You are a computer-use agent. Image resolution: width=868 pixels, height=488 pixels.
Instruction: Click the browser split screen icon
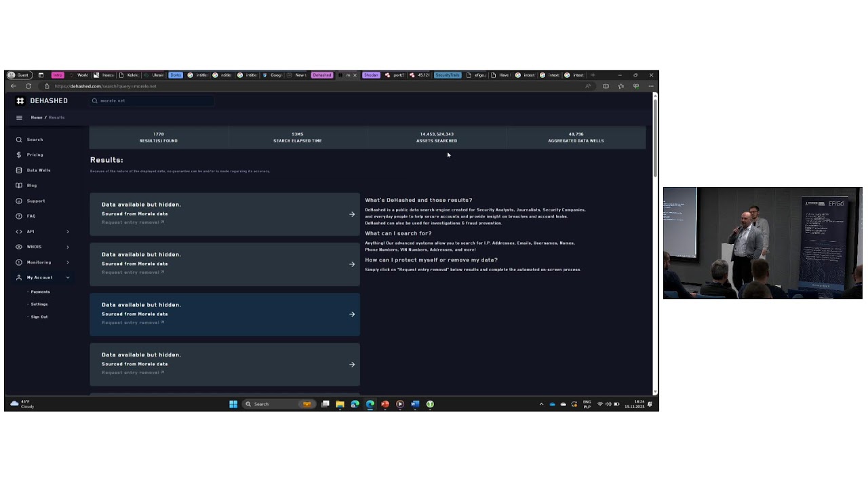(x=606, y=86)
